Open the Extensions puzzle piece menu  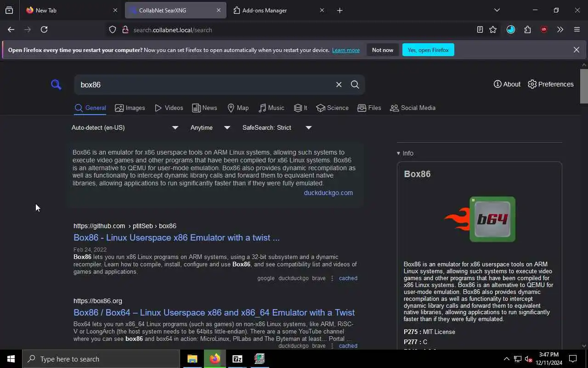pyautogui.click(x=527, y=29)
